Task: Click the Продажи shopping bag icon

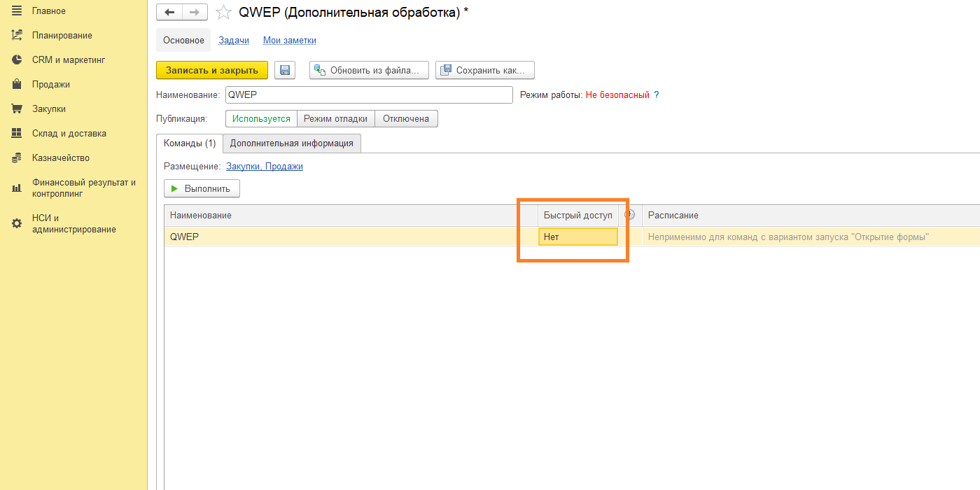Action: pyautogui.click(x=17, y=85)
